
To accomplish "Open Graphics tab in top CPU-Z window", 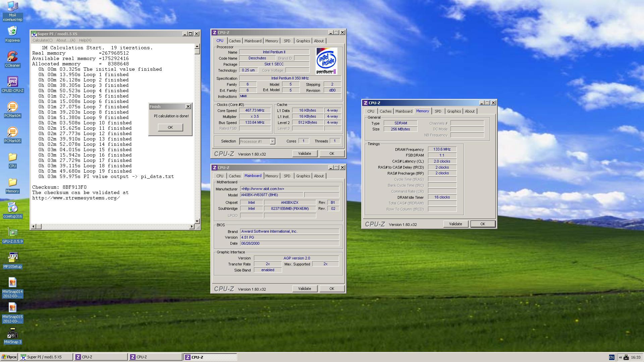I will [303, 41].
